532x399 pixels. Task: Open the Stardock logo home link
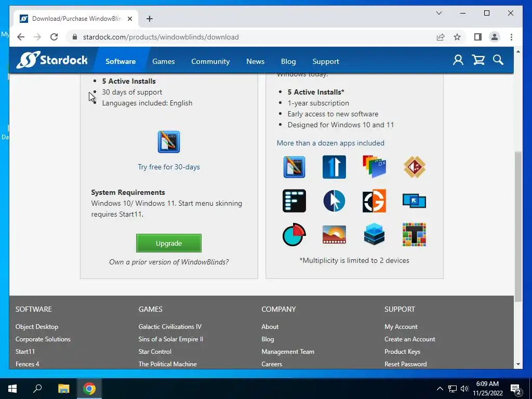click(x=52, y=60)
